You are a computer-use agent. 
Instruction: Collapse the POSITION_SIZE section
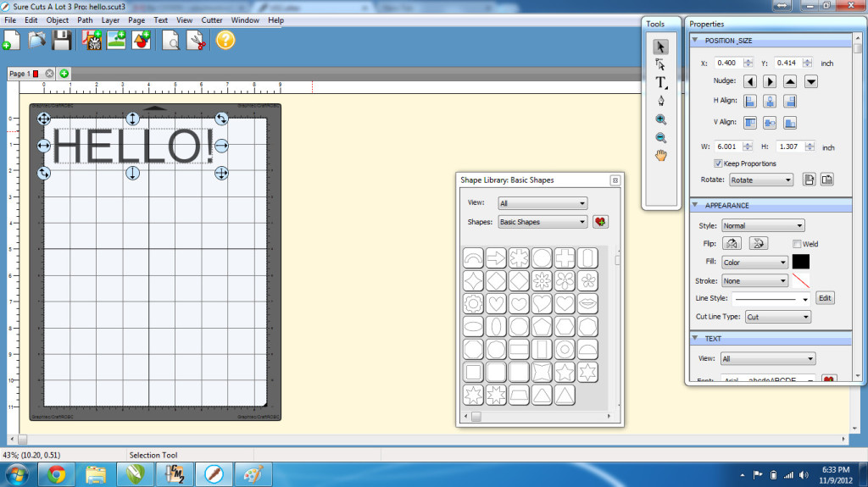tap(695, 40)
